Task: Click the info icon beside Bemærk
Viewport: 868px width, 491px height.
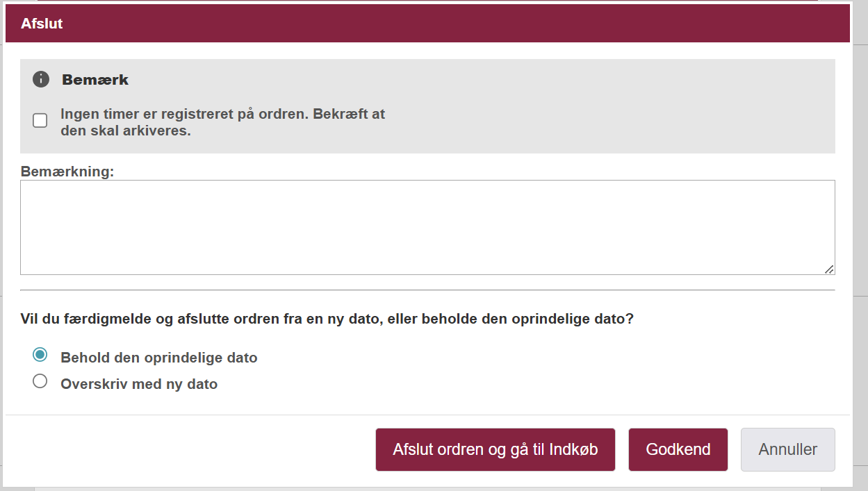Action: [x=41, y=79]
